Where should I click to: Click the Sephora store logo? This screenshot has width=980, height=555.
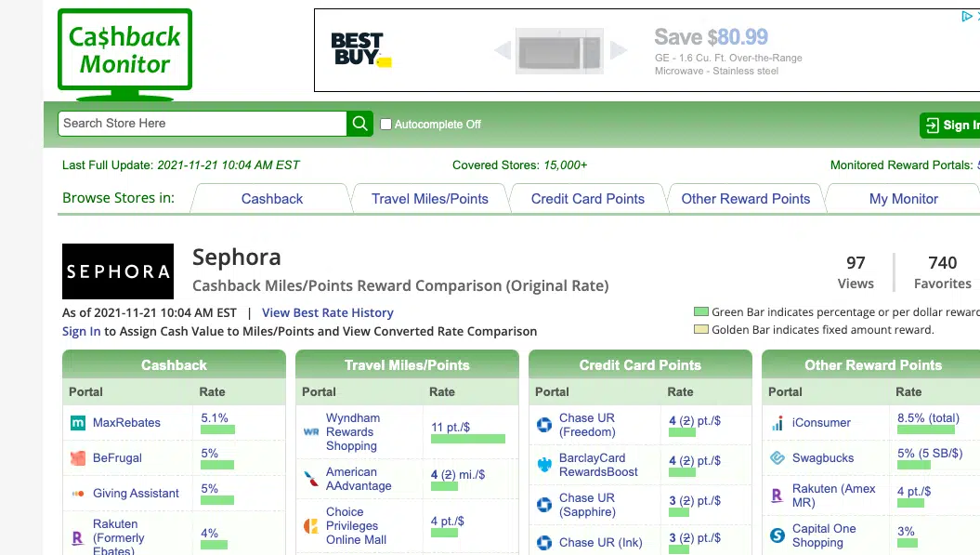[x=118, y=271]
